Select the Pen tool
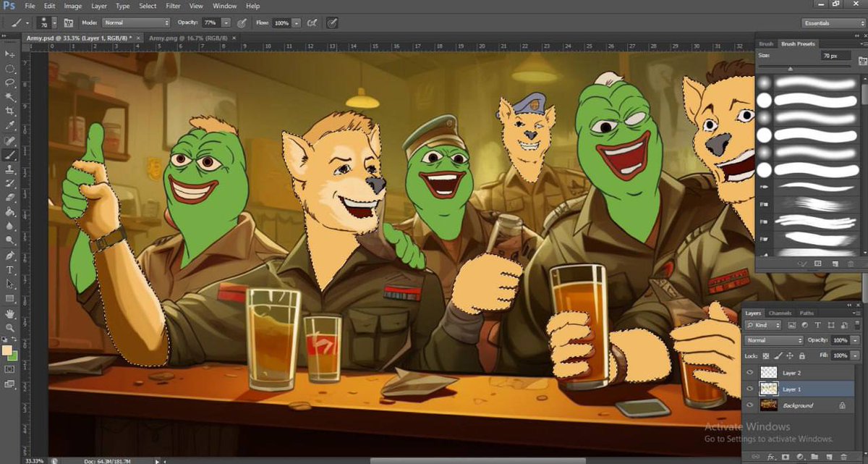The height and width of the screenshot is (464, 868). click(x=10, y=256)
